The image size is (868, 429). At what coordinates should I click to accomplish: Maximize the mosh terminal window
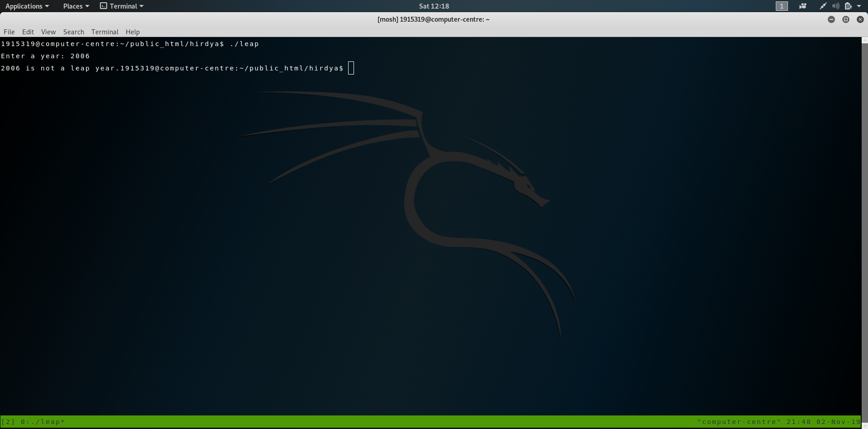coord(846,19)
